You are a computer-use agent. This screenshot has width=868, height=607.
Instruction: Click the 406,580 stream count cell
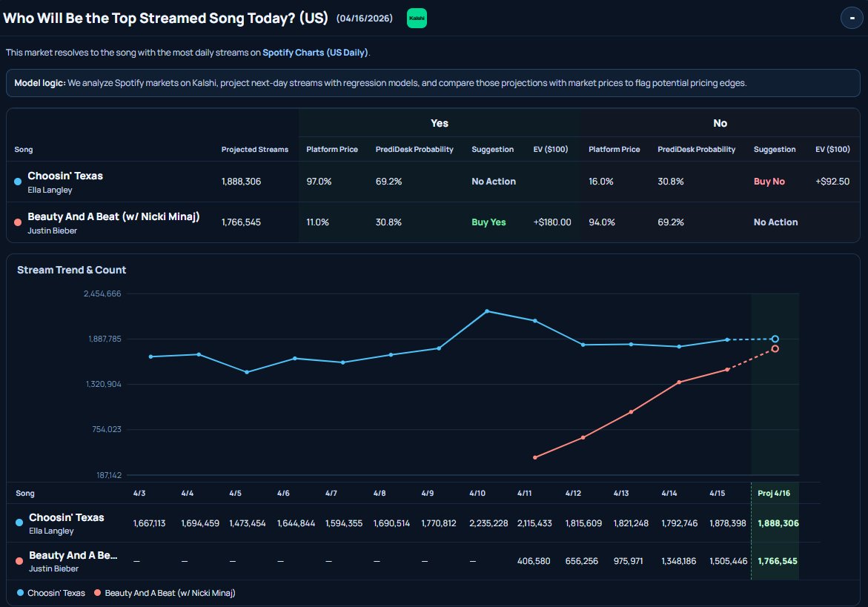coord(534,561)
